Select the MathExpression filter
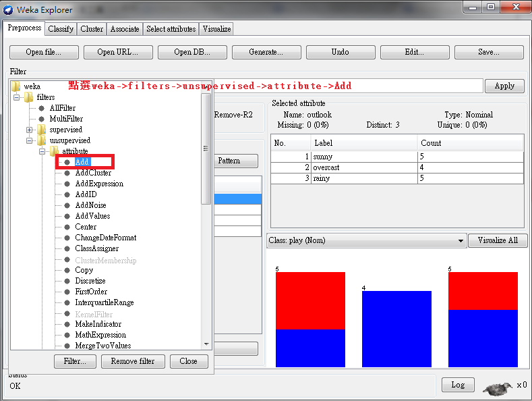This screenshot has width=532, height=401. (100, 335)
